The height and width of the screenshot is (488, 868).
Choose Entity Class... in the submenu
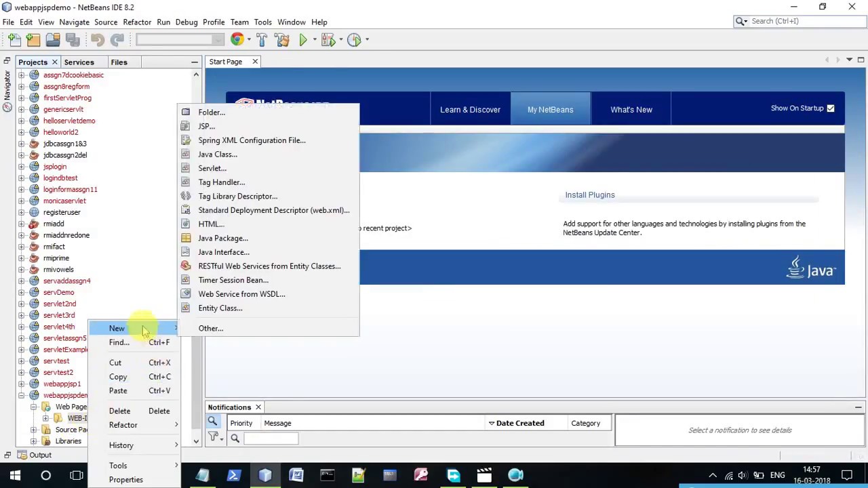tap(220, 308)
